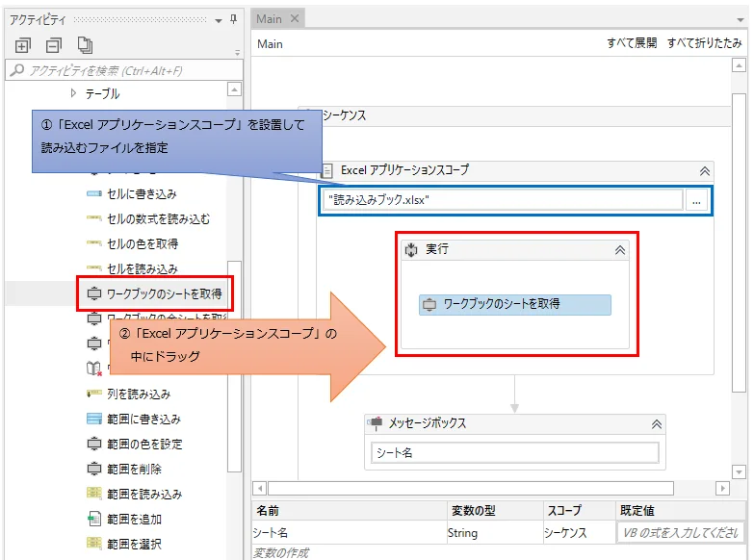The width and height of the screenshot is (754, 560).
Task: Open the Activities panel dropdown arrow
Action: coord(219,20)
